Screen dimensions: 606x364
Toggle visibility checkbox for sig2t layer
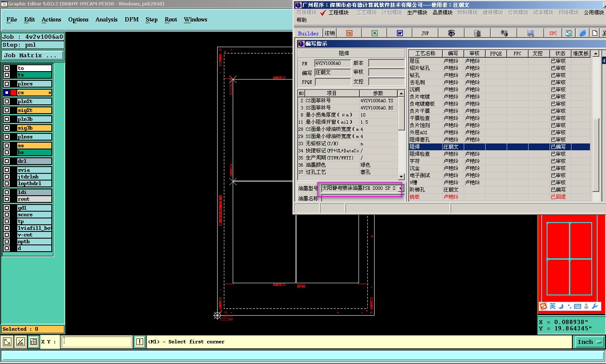7,110
